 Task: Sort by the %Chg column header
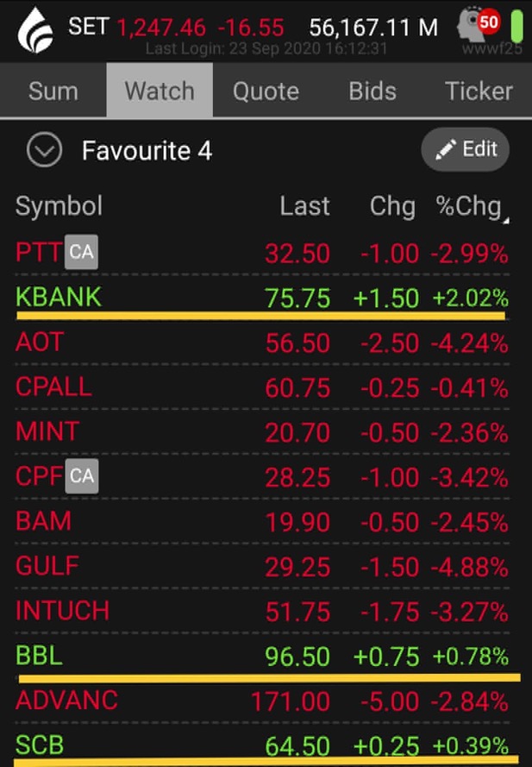pyautogui.click(x=470, y=206)
